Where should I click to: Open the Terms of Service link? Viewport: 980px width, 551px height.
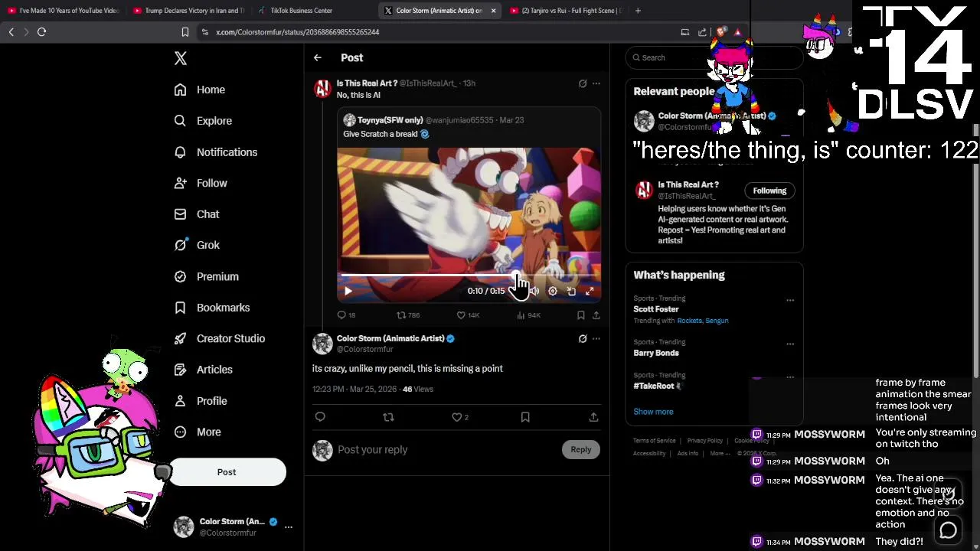[655, 441]
